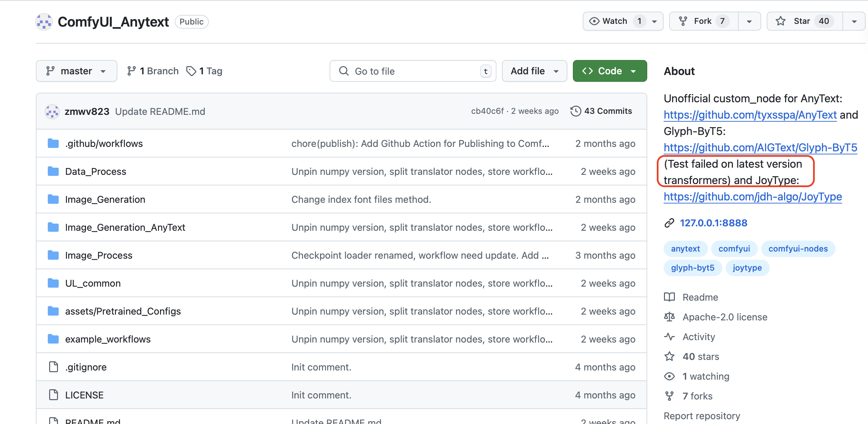Select the comfyui topic tag
The height and width of the screenshot is (424, 868).
(x=734, y=249)
